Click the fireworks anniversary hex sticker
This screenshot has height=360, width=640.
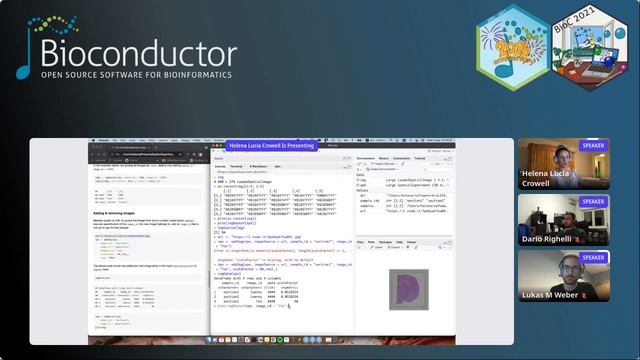point(513,47)
